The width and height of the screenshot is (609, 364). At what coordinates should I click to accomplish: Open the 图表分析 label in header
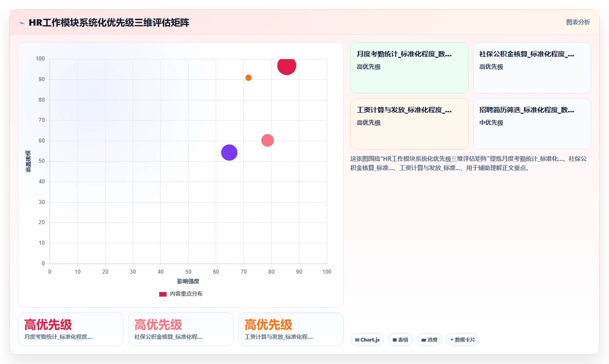578,22
